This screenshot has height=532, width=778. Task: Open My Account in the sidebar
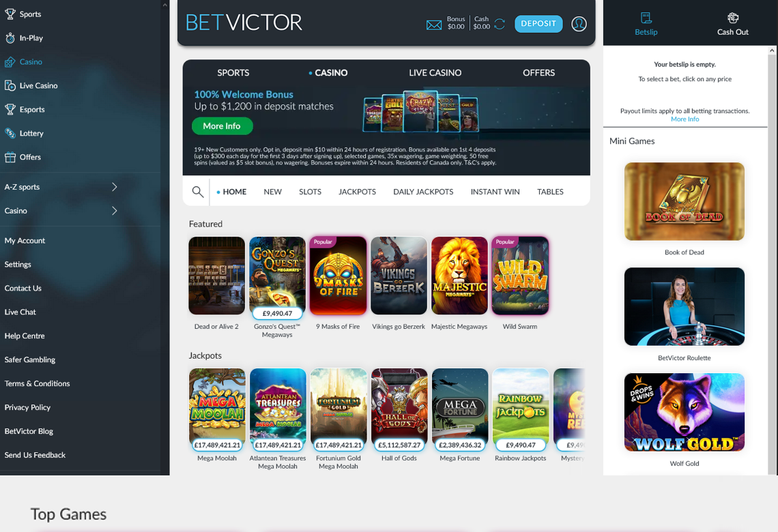(x=25, y=241)
